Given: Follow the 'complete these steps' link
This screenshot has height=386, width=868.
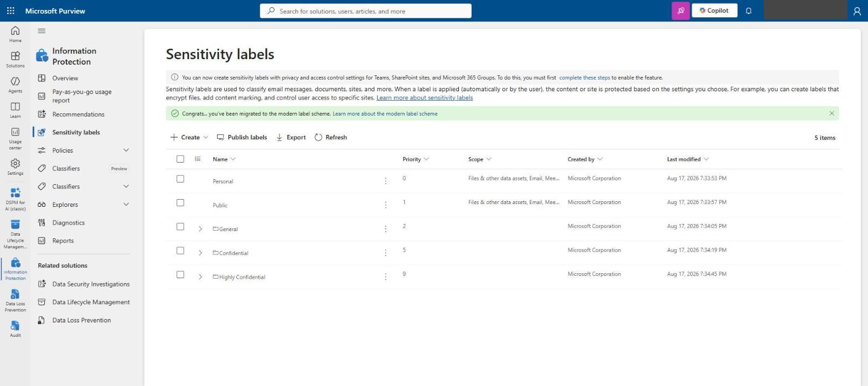Looking at the screenshot, I should tap(584, 77).
